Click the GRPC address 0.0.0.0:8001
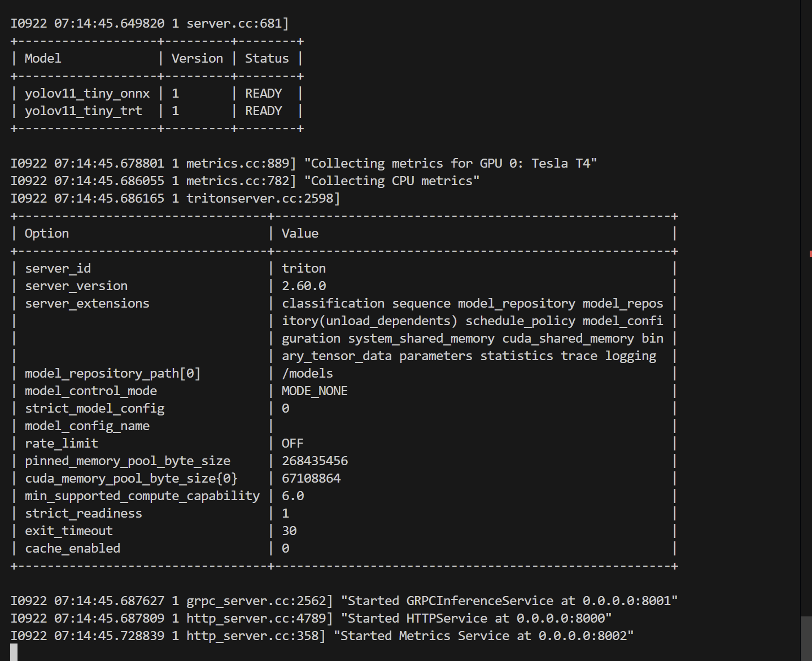Image resolution: width=812 pixels, height=661 pixels. pos(626,601)
